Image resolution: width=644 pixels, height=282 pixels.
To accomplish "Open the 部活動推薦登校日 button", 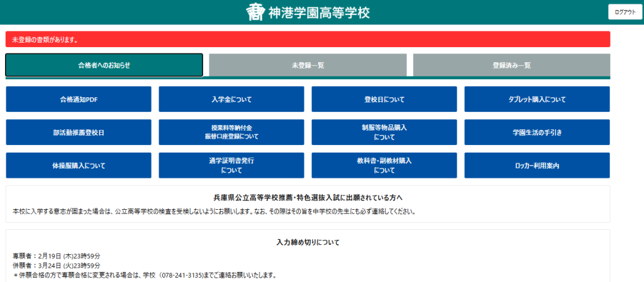I will click(x=79, y=133).
